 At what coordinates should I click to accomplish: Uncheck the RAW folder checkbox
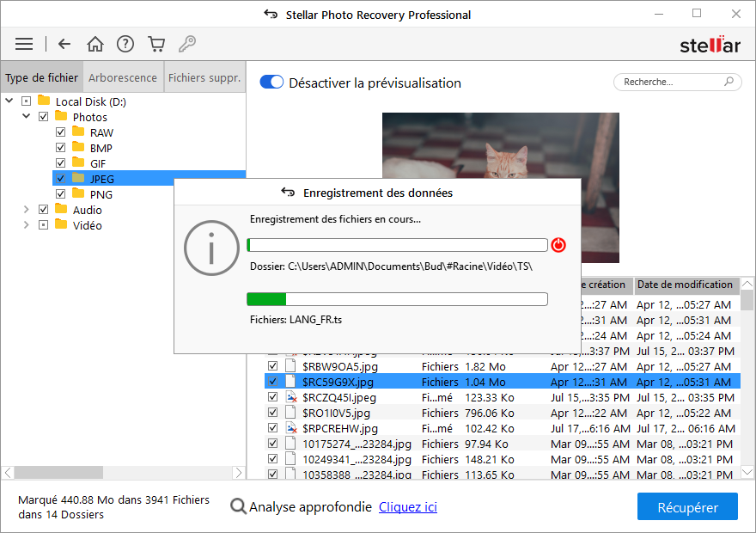(x=60, y=132)
